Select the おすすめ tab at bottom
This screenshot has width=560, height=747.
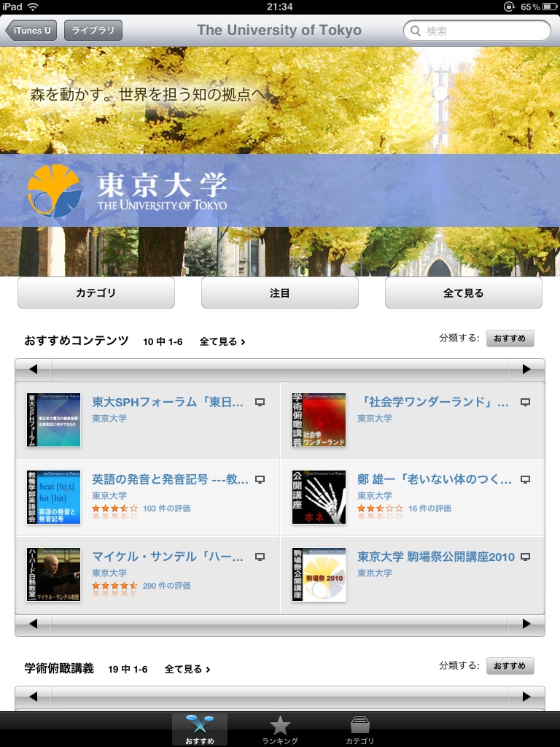coord(200,729)
